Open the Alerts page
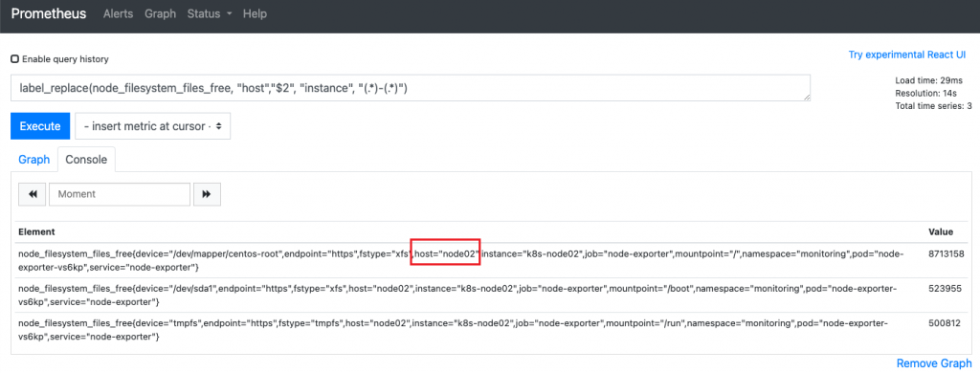This screenshot has width=980, height=373. point(118,13)
